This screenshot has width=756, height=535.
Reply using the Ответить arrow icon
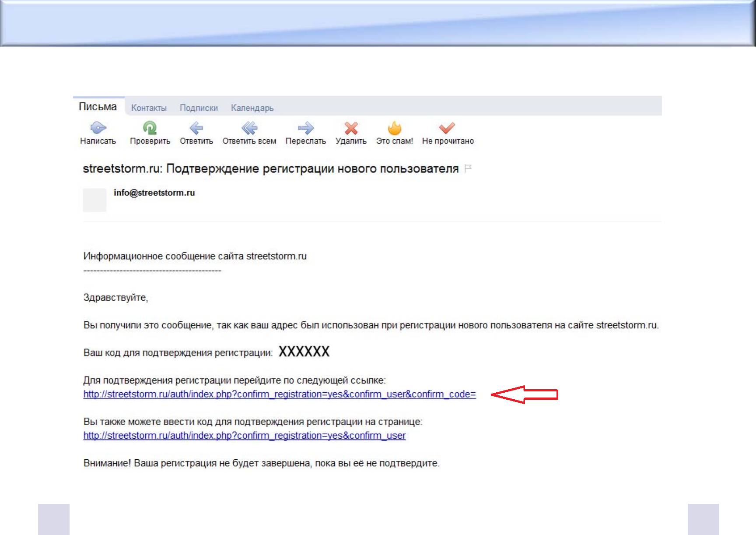(196, 128)
